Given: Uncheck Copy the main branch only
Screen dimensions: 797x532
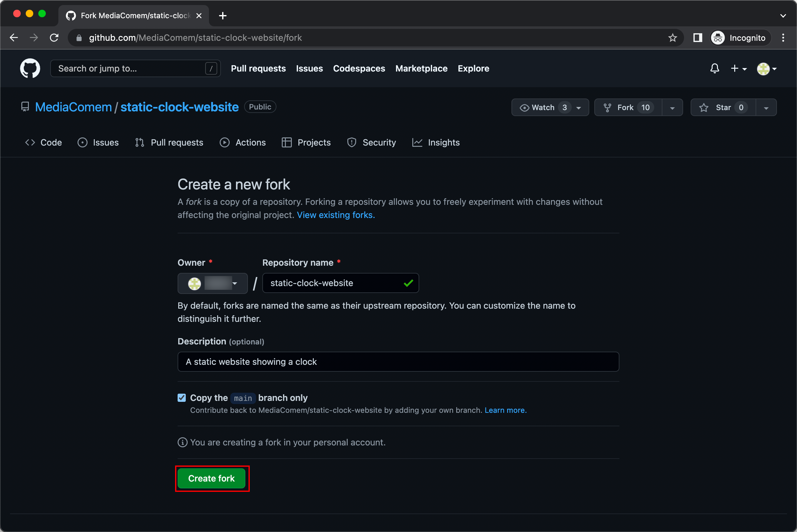Looking at the screenshot, I should pyautogui.click(x=182, y=398).
